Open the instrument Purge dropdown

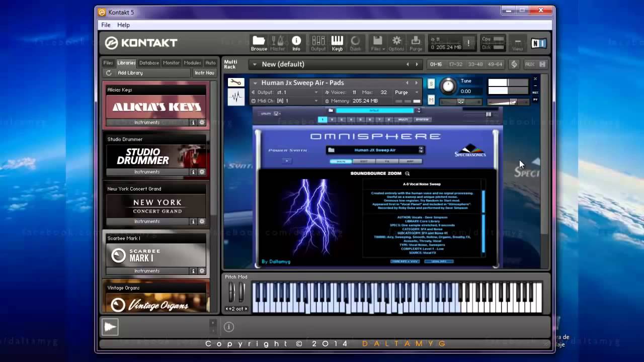pos(407,93)
